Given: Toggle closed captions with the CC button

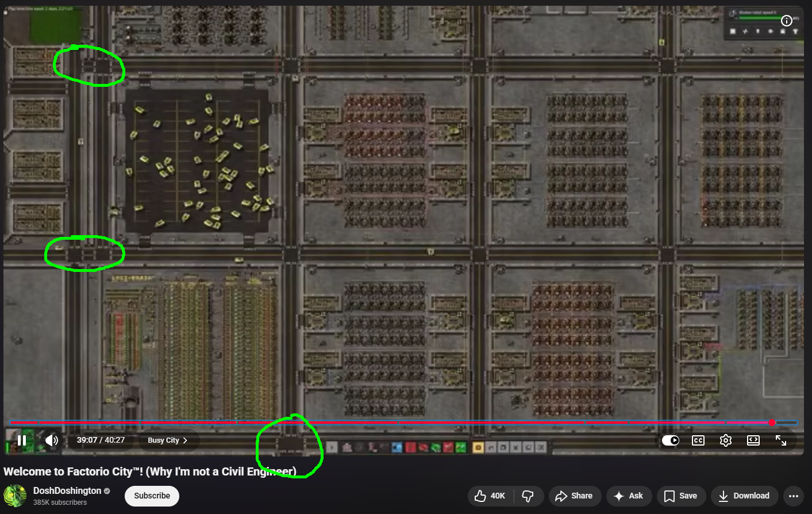Looking at the screenshot, I should point(698,440).
